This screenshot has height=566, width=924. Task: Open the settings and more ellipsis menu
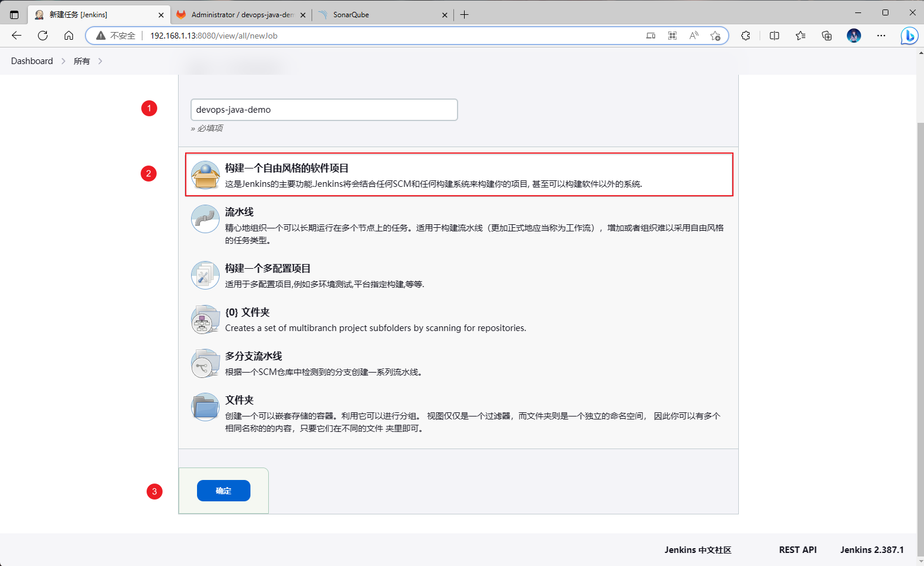pos(881,36)
